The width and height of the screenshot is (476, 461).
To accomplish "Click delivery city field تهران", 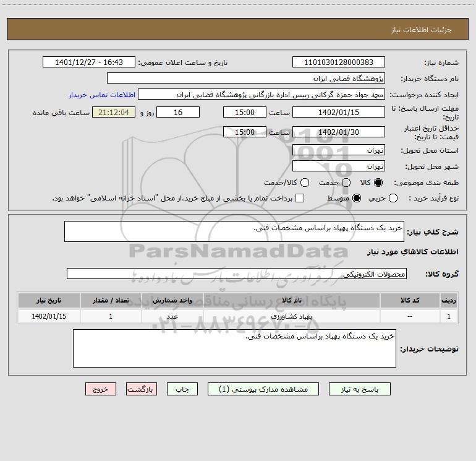I will point(339,166).
